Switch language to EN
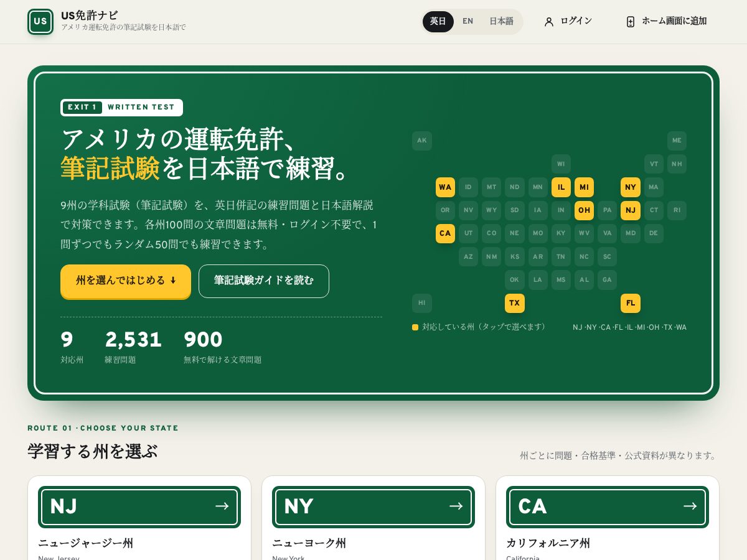The height and width of the screenshot is (560, 747). click(467, 22)
